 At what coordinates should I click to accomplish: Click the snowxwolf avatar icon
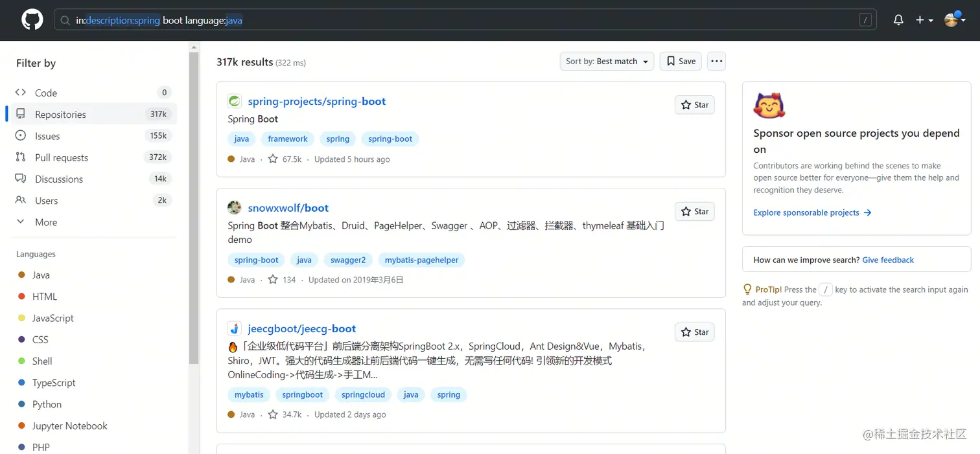coord(235,208)
